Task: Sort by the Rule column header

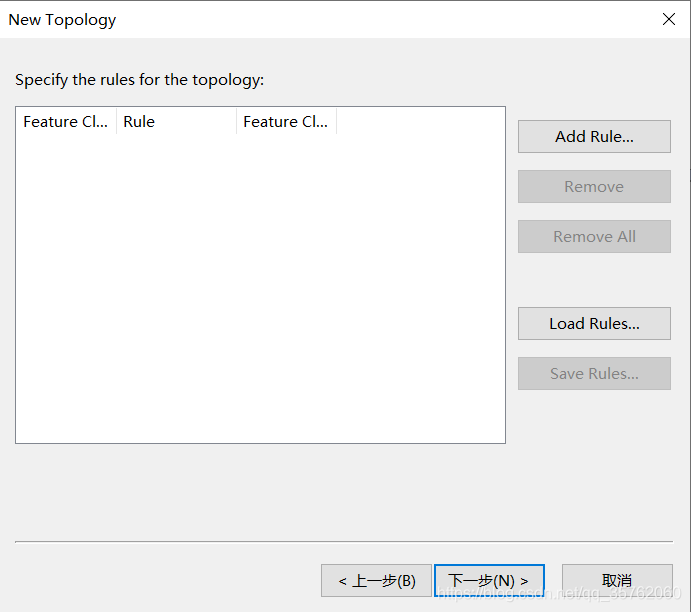Action: 176,122
